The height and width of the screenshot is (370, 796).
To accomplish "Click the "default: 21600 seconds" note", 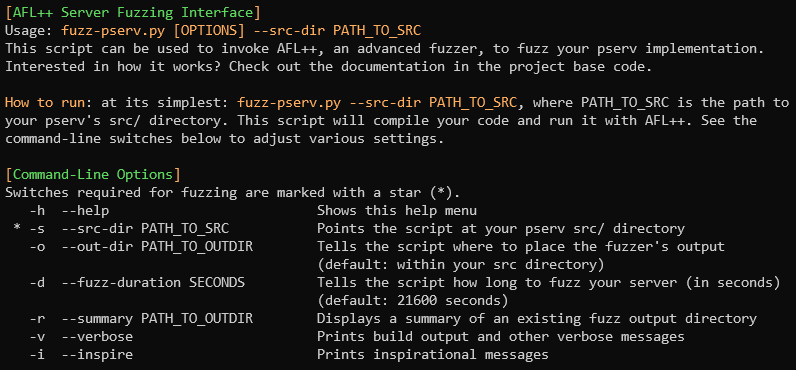I will tap(413, 301).
